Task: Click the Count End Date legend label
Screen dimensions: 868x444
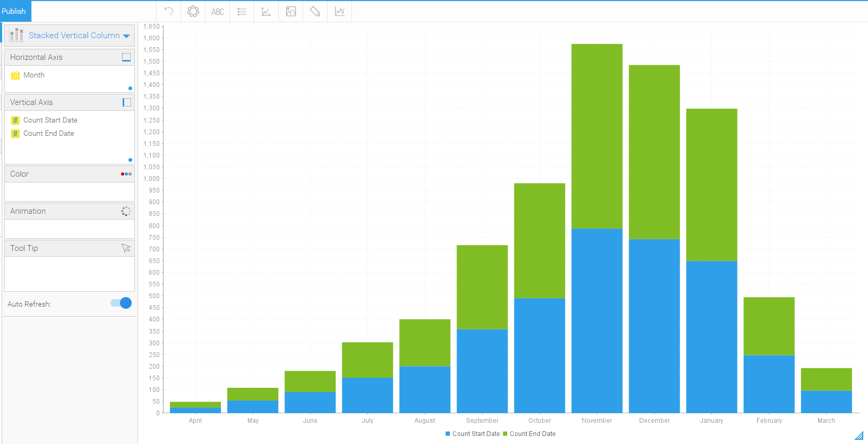Action: point(532,434)
